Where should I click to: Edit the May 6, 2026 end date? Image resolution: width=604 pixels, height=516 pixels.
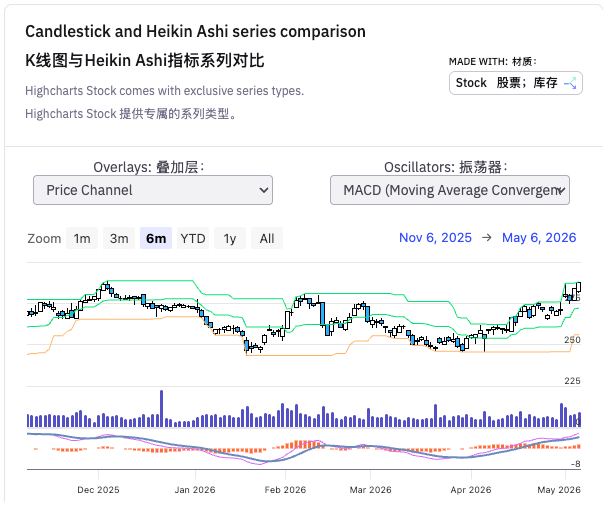click(539, 238)
